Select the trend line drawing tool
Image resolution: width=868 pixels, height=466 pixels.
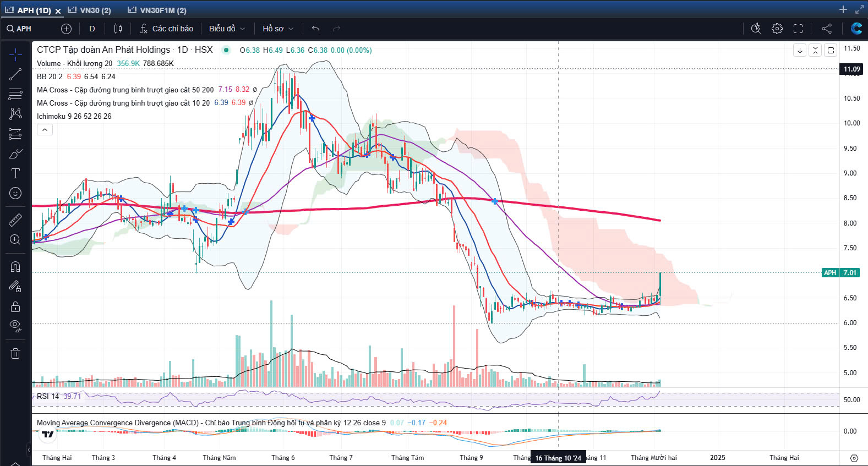pyautogui.click(x=15, y=74)
